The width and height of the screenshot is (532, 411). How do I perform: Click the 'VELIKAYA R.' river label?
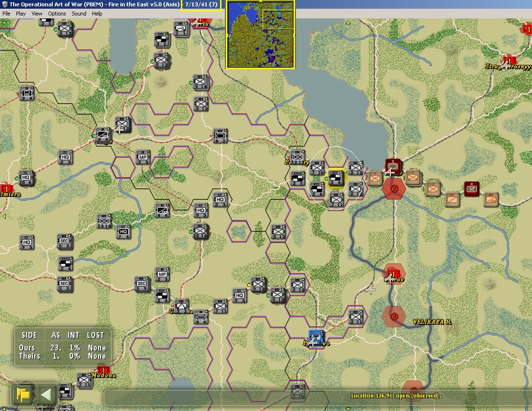[432, 321]
